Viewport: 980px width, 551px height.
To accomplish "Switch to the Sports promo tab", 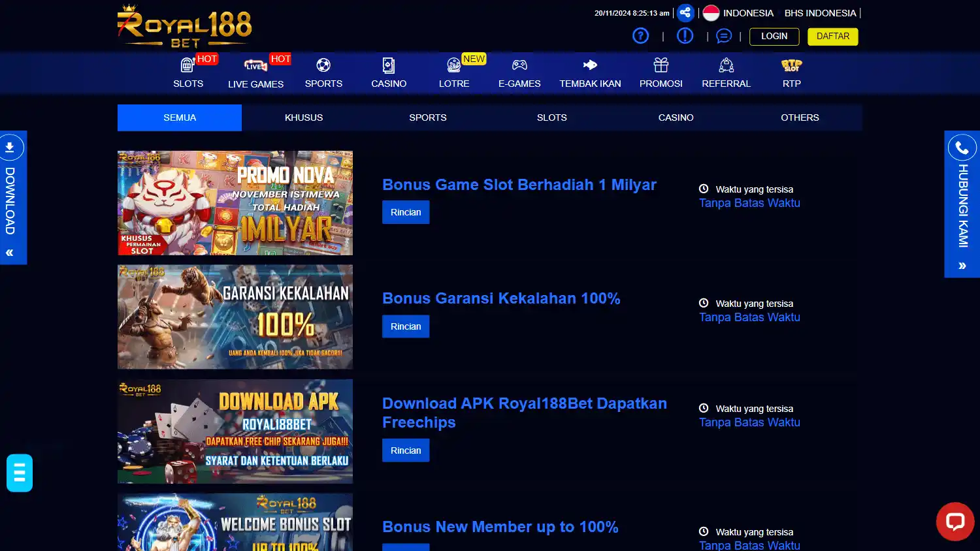I will [x=428, y=118].
